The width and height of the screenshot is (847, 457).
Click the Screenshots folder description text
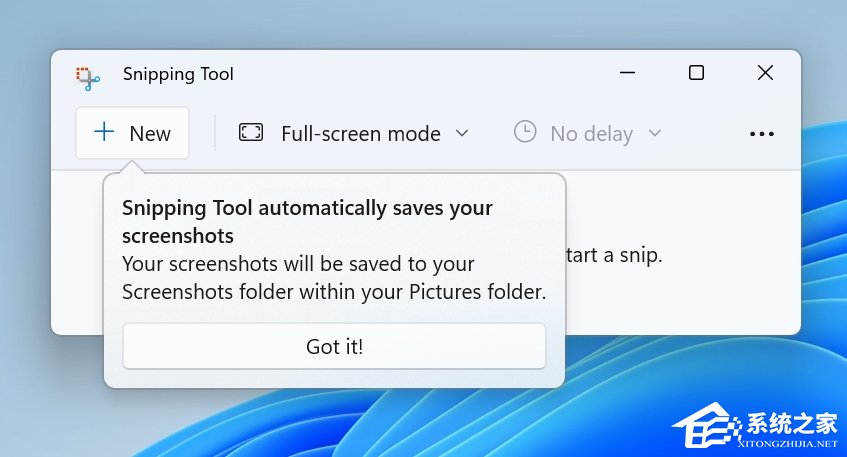(x=334, y=278)
